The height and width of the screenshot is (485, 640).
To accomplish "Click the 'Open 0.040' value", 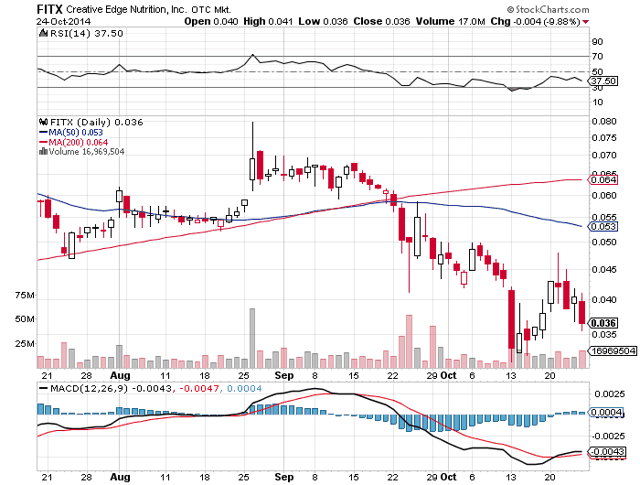I will [x=211, y=21].
